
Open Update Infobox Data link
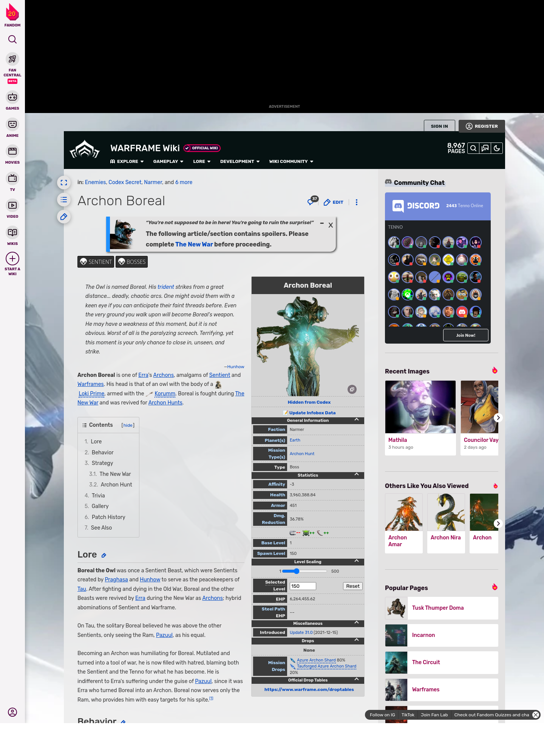coord(312,413)
